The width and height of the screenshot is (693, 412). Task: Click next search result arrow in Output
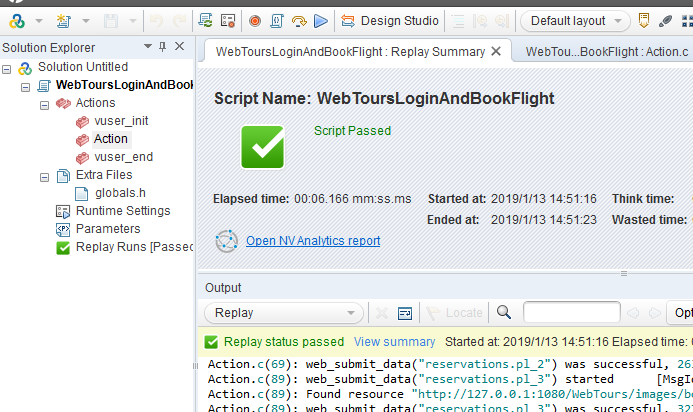coord(655,313)
